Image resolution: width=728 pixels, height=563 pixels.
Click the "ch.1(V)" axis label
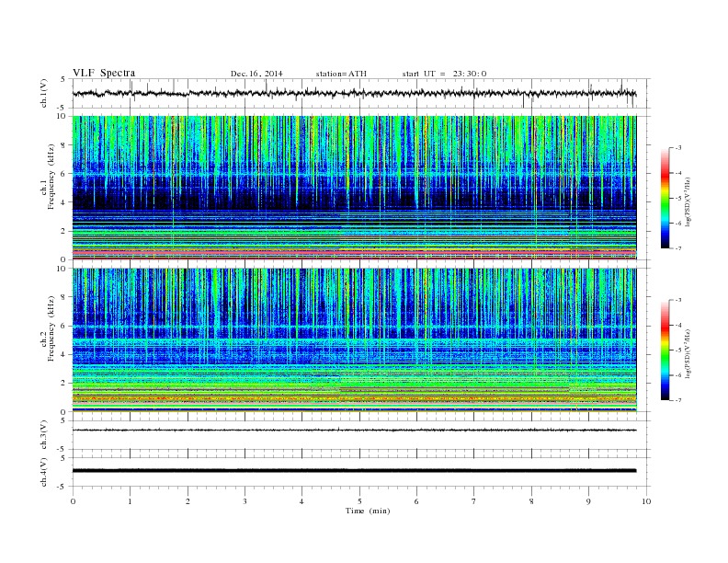44,93
